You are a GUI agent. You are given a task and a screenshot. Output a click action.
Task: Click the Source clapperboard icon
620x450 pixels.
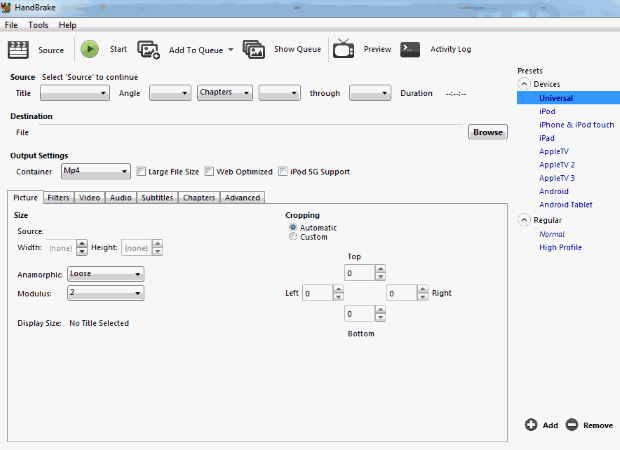19,49
